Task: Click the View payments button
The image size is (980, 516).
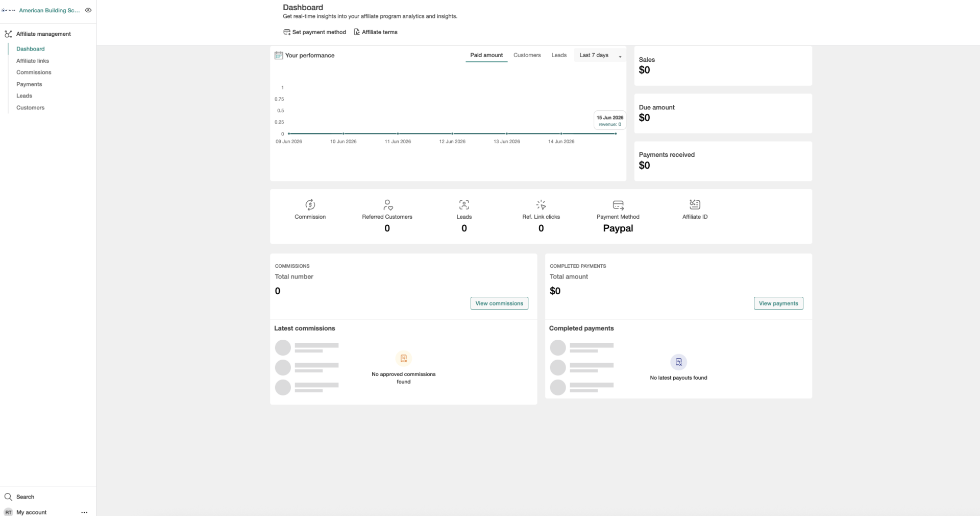Action: [778, 303]
